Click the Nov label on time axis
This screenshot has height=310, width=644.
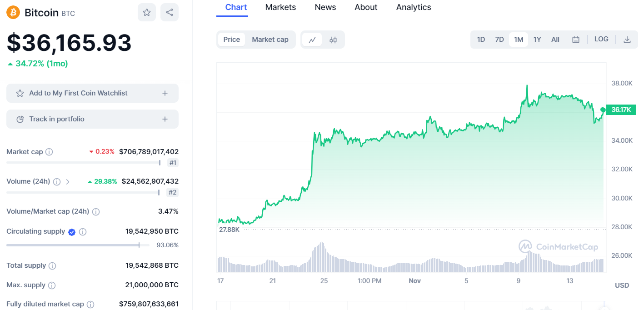point(414,281)
